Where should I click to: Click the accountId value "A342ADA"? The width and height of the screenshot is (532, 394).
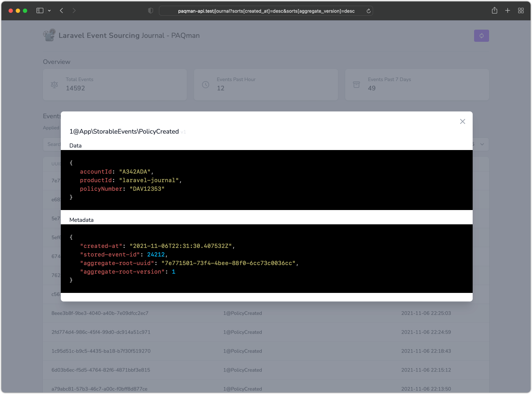point(135,172)
